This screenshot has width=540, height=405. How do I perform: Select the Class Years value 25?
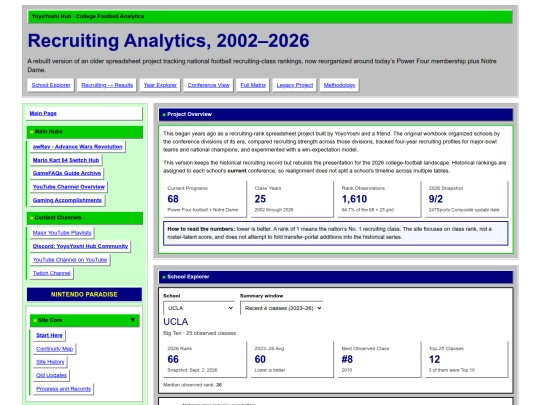pyautogui.click(x=260, y=199)
